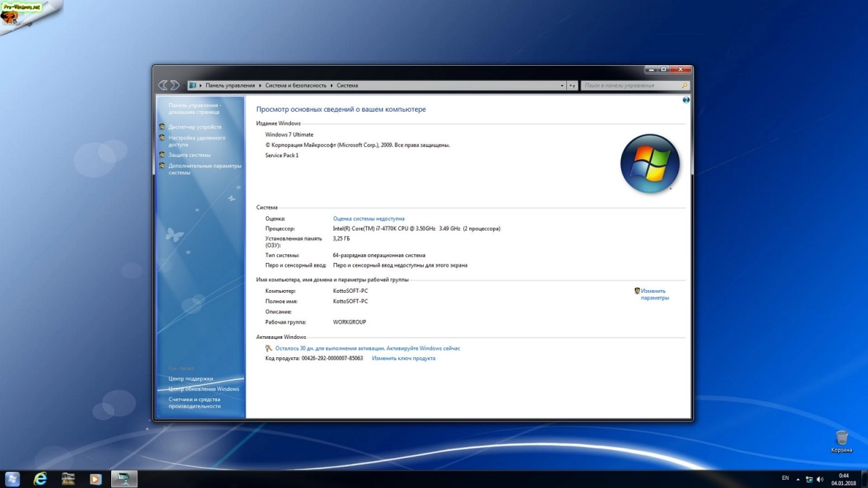The image size is (868, 488).
Task: Minimize the System window
Action: click(x=652, y=69)
